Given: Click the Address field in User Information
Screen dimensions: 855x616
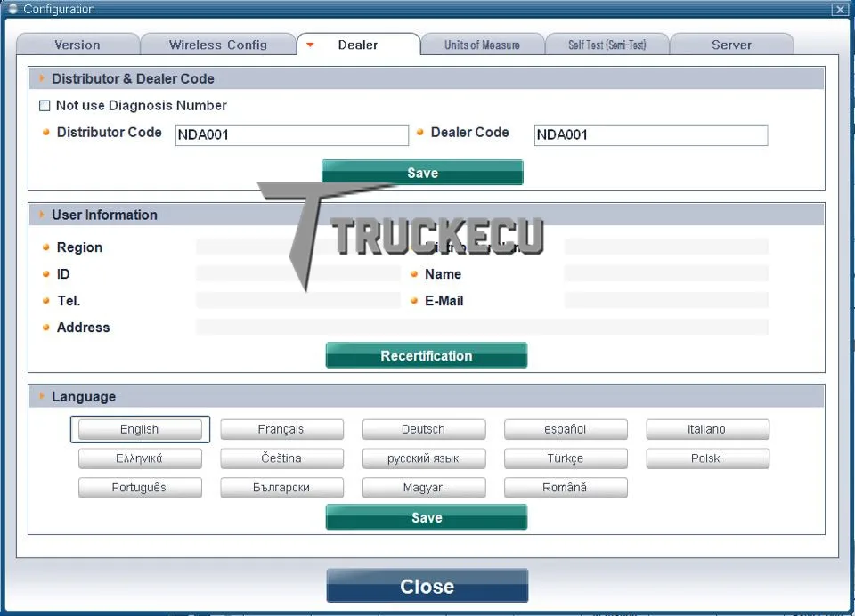Looking at the screenshot, I should point(482,327).
